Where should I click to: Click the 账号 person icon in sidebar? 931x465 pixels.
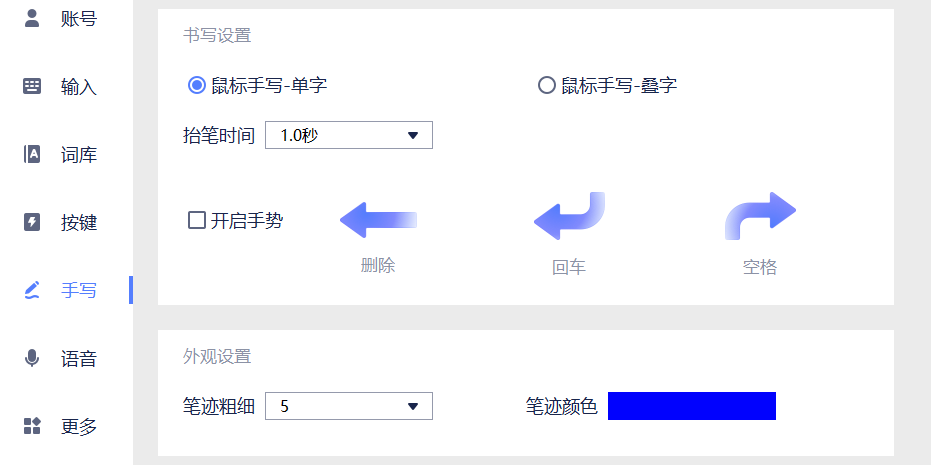pyautogui.click(x=32, y=18)
